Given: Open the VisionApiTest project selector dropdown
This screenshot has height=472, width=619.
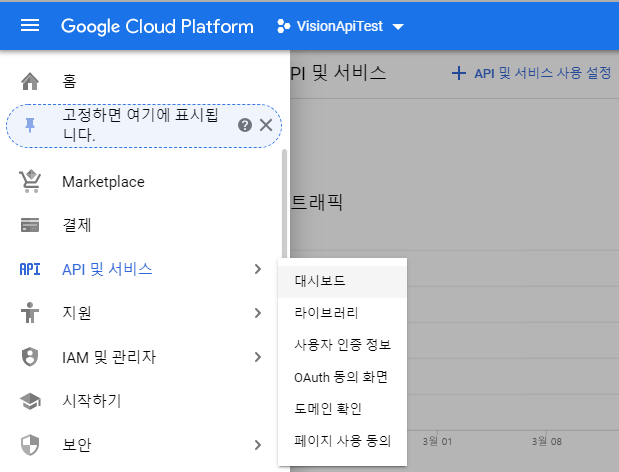Looking at the screenshot, I should click(340, 26).
